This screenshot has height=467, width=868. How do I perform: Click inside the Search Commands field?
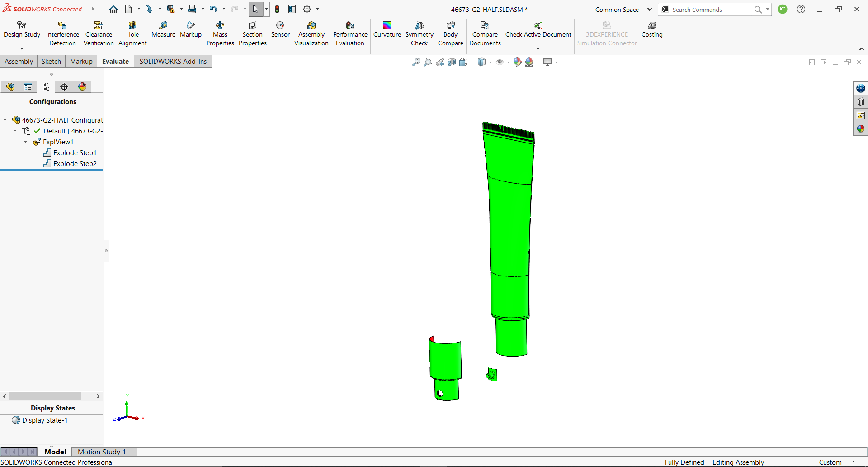pyautogui.click(x=710, y=9)
